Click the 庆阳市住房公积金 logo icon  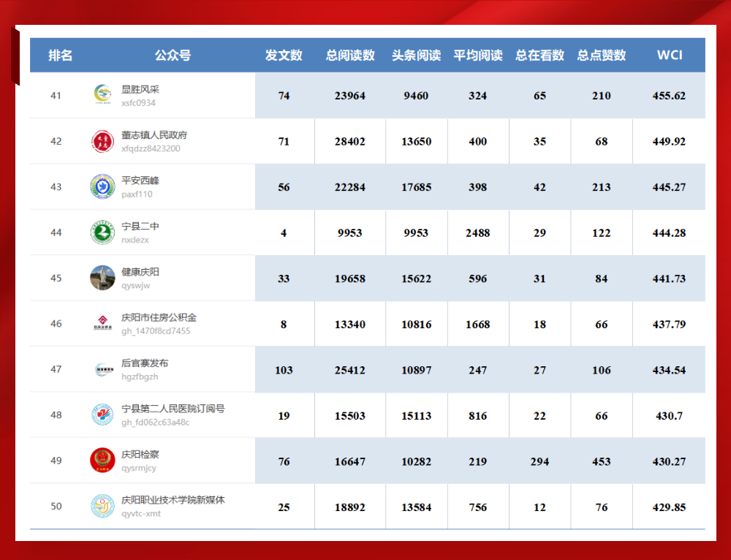(x=102, y=323)
